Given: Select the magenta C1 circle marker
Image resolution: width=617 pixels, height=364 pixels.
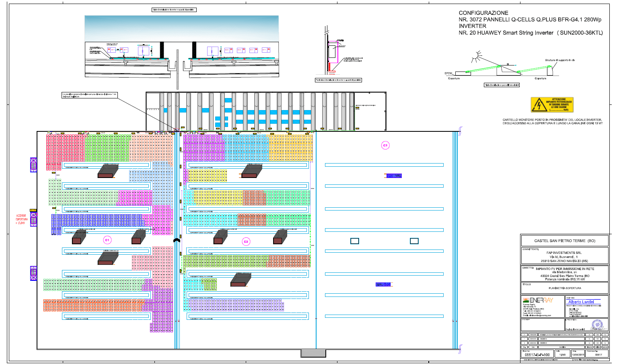Looking at the screenshot, I should click(x=107, y=240).
